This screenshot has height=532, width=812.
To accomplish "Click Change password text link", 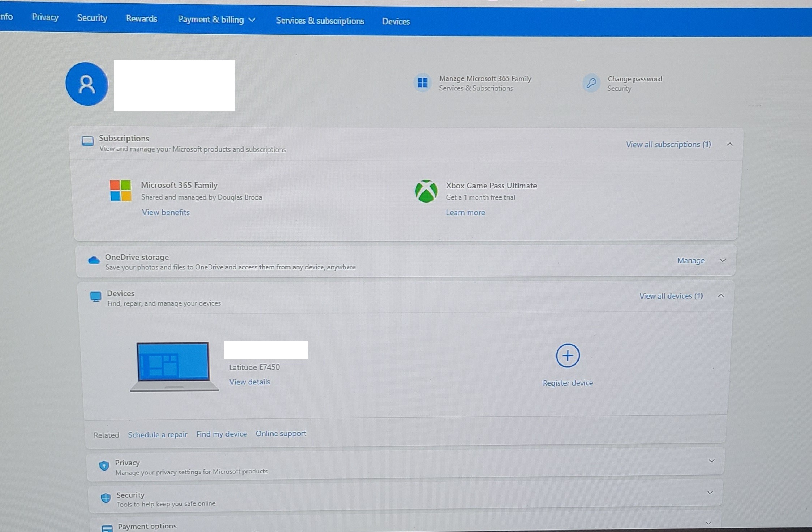I will (635, 79).
